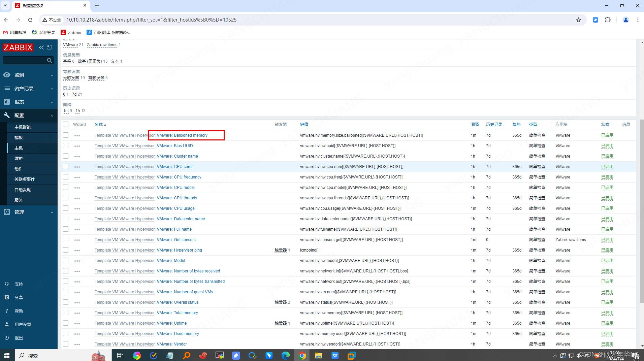644x361 pixels.
Task: Open 触发器 link for Overall status
Action: pyautogui.click(x=281, y=302)
